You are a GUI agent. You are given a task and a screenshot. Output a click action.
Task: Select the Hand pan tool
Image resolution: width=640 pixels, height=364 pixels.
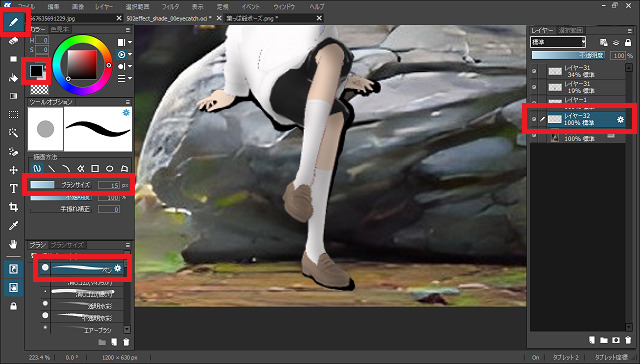point(13,244)
